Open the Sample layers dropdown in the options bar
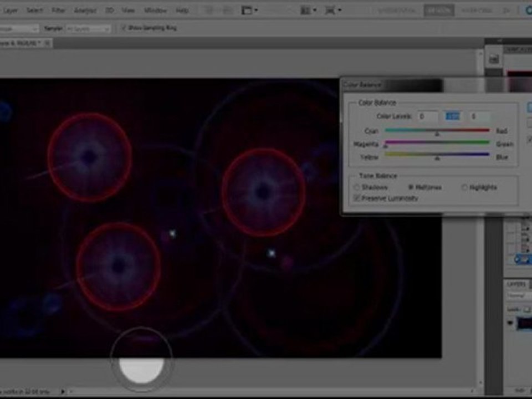This screenshot has width=532, height=399. point(88,29)
